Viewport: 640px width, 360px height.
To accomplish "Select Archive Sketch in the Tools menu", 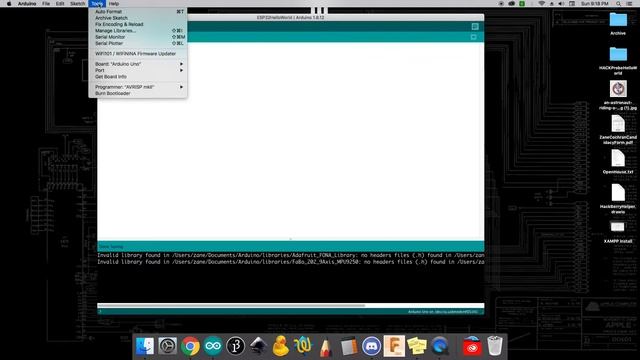I will [138, 18].
